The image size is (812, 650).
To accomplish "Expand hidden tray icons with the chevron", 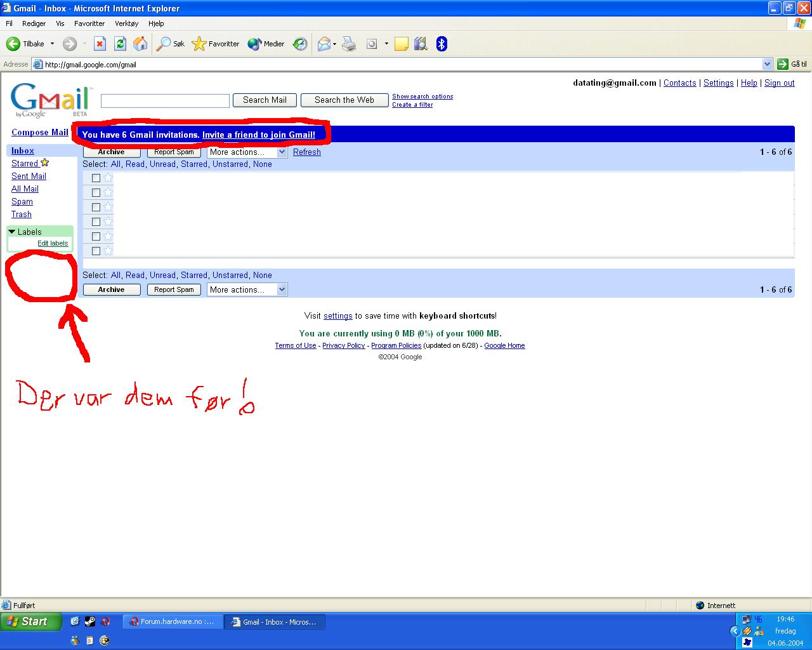I will click(x=735, y=631).
